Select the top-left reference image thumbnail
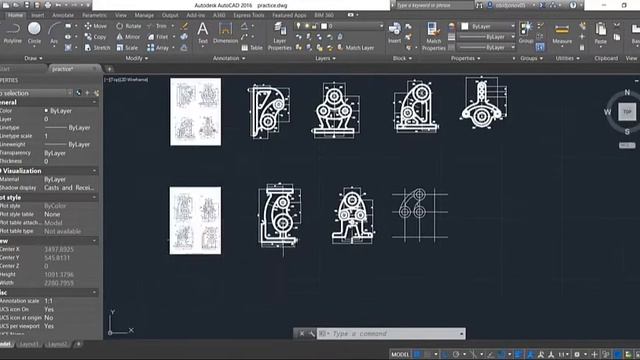 click(x=196, y=112)
